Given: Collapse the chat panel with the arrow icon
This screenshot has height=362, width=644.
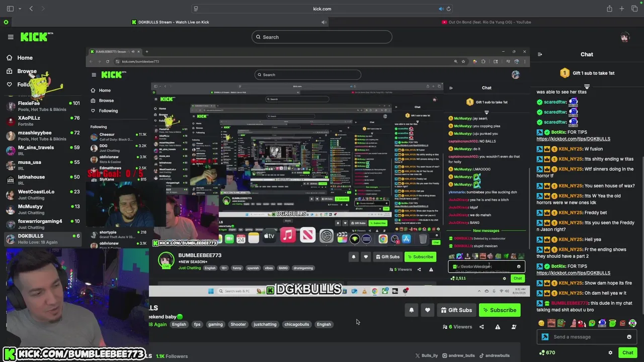Looking at the screenshot, I should click(x=540, y=54).
